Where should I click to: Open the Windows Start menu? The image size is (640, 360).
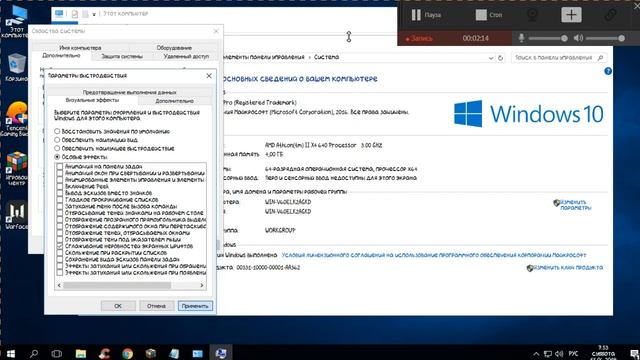coord(11,353)
